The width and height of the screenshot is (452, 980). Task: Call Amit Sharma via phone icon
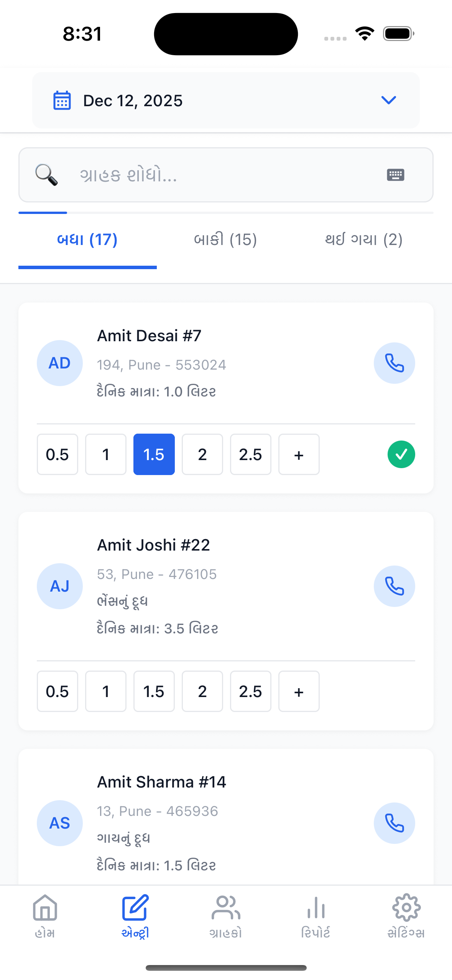(x=394, y=823)
